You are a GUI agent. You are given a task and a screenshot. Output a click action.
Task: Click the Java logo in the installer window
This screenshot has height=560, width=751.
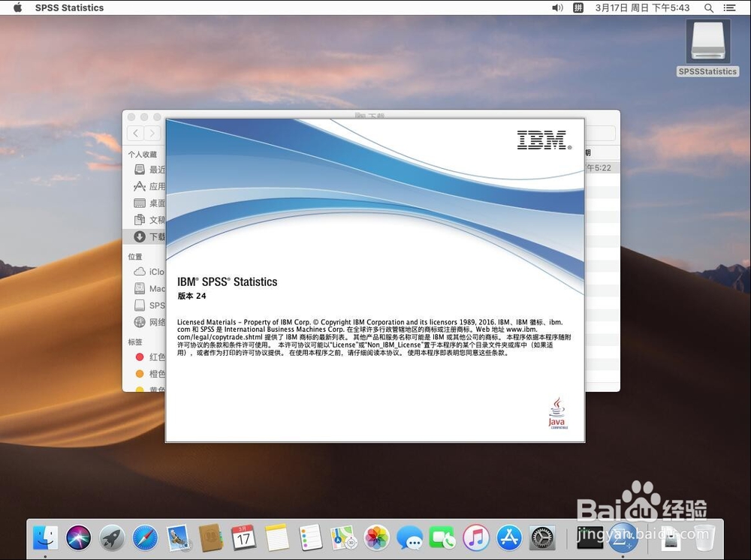pos(556,413)
